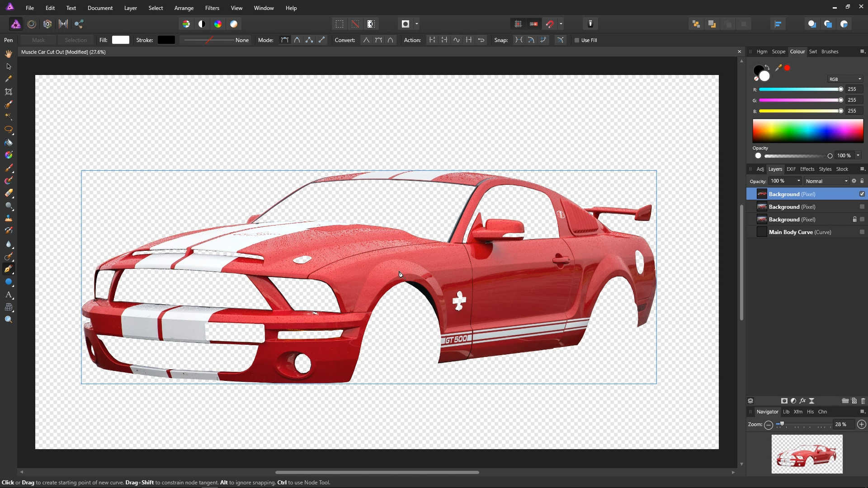
Task: Expand the layer opacity percentage dropdown
Action: [799, 181]
